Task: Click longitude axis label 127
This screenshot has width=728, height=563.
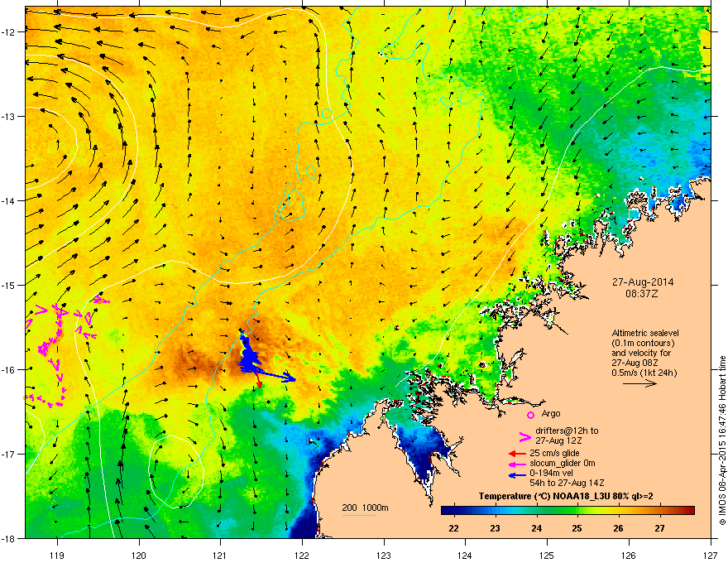Action: click(711, 555)
